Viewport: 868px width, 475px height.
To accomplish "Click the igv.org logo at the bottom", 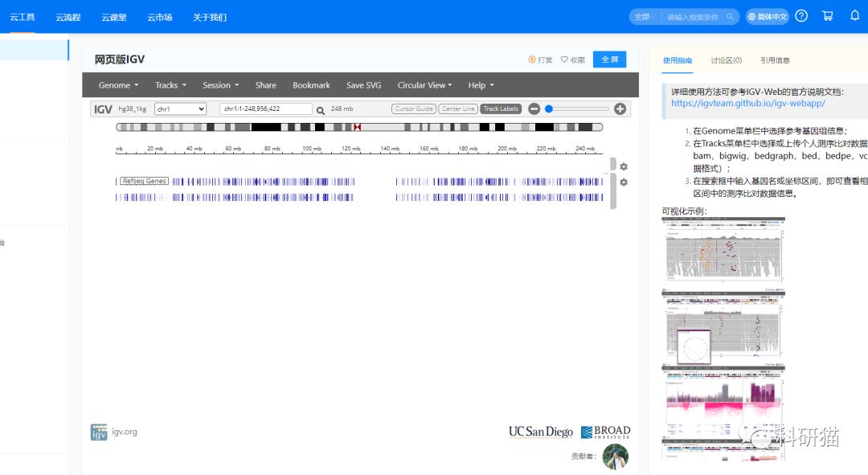I will 99,432.
